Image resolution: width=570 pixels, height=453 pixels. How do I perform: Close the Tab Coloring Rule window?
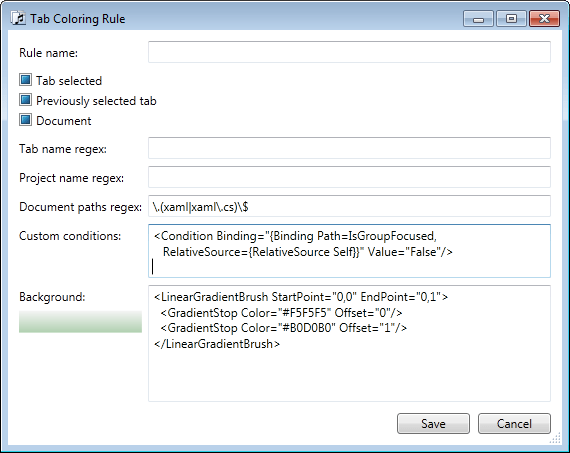click(544, 19)
